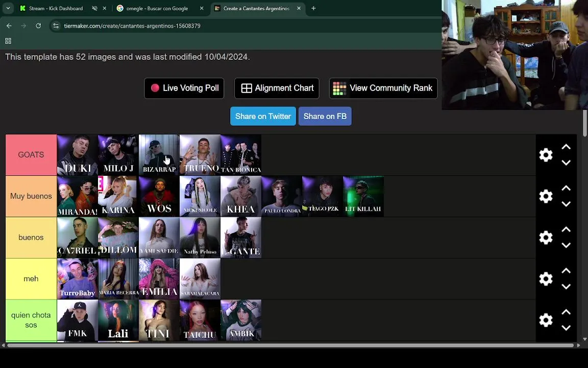Screen dimensions: 588x368
Task: Move Muy buenos tier row down
Action: click(x=566, y=204)
